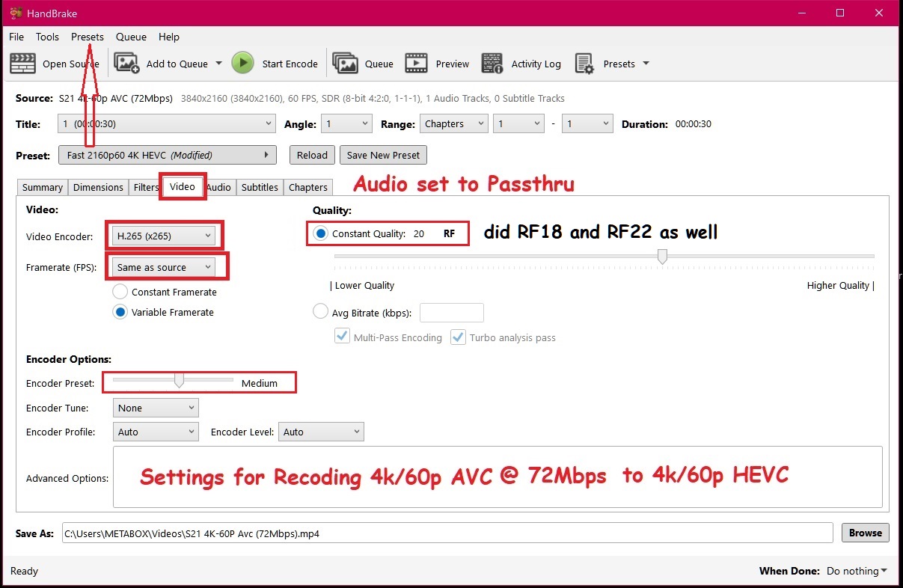The width and height of the screenshot is (903, 588).
Task: Click the source name 'S21 4k-60p AVC (72Mbps)'
Action: point(116,98)
